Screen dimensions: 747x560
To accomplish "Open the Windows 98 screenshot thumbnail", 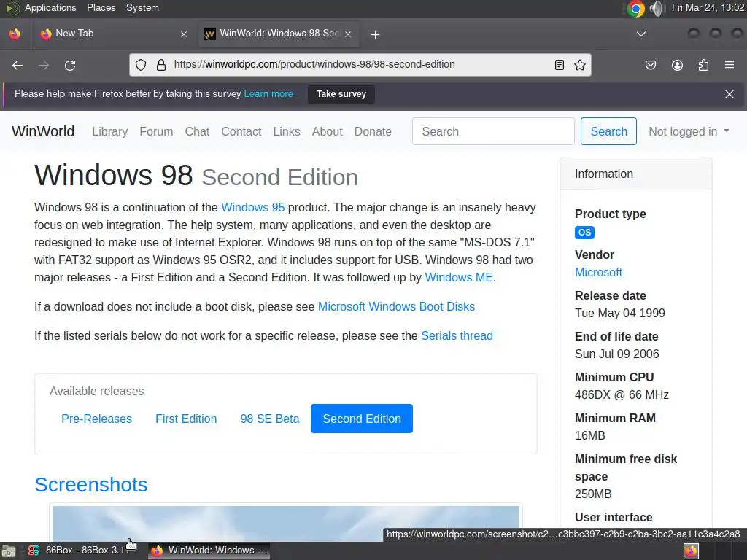I will point(286,524).
